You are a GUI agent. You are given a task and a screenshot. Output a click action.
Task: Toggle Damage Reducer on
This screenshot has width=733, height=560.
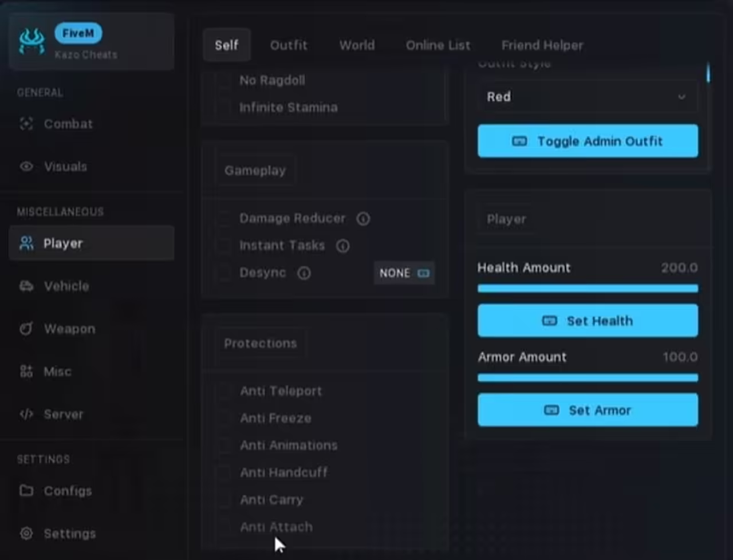pyautogui.click(x=223, y=218)
